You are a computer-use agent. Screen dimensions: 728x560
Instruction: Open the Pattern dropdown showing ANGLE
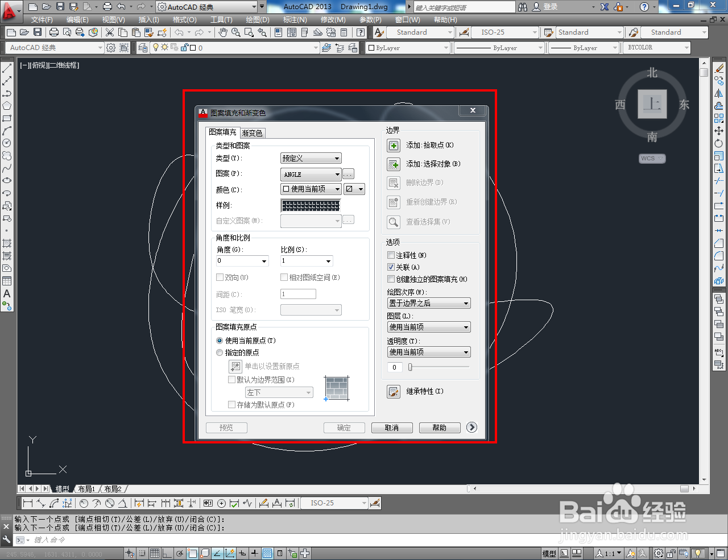[311, 174]
